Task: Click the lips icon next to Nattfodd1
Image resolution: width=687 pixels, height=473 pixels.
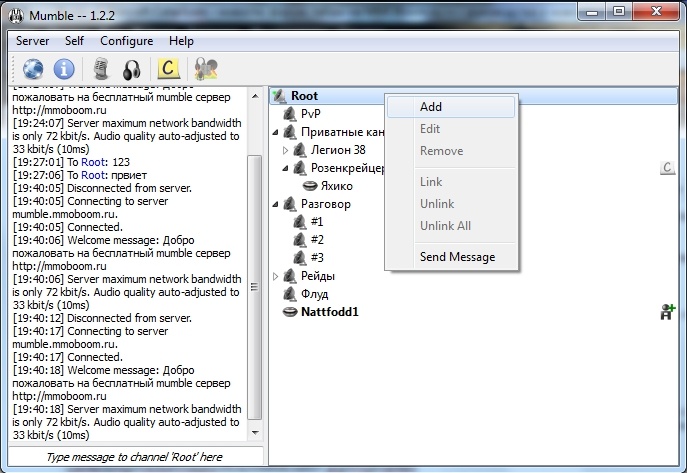Action: 290,312
